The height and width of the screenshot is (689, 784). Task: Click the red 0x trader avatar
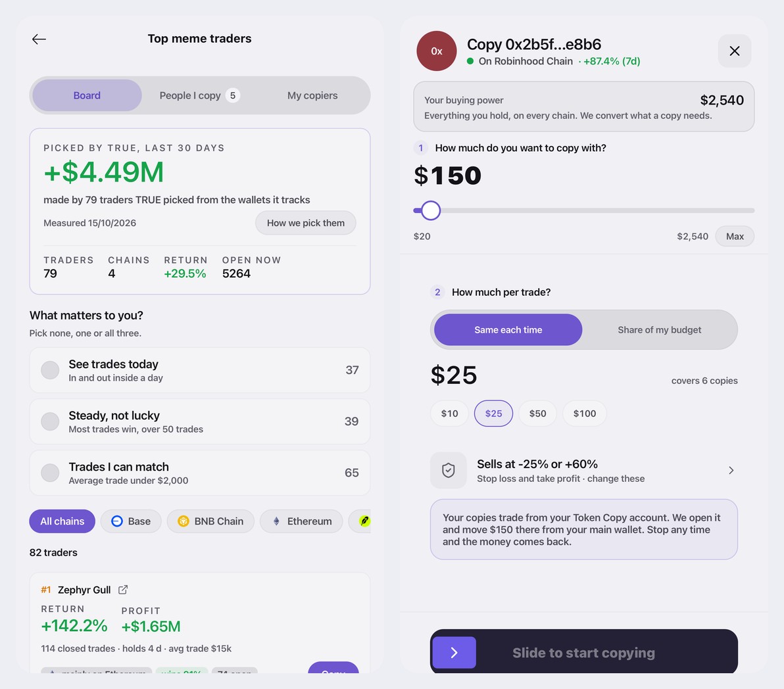click(x=437, y=51)
